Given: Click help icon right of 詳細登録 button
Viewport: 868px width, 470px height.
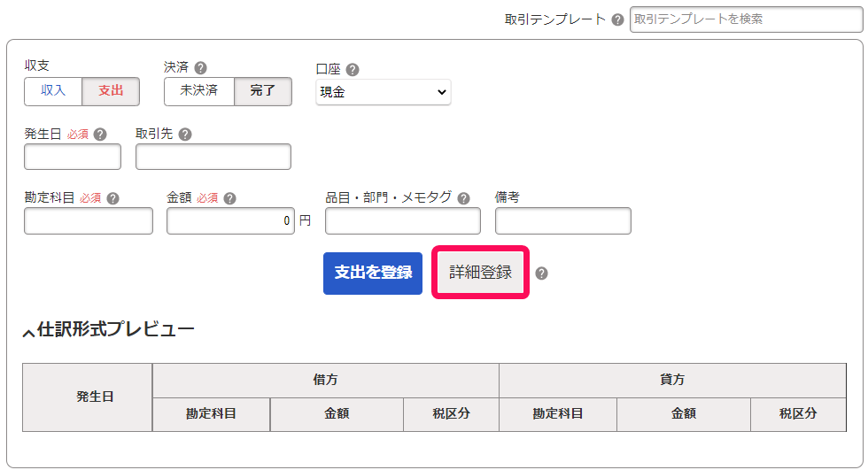Looking at the screenshot, I should pos(542,274).
